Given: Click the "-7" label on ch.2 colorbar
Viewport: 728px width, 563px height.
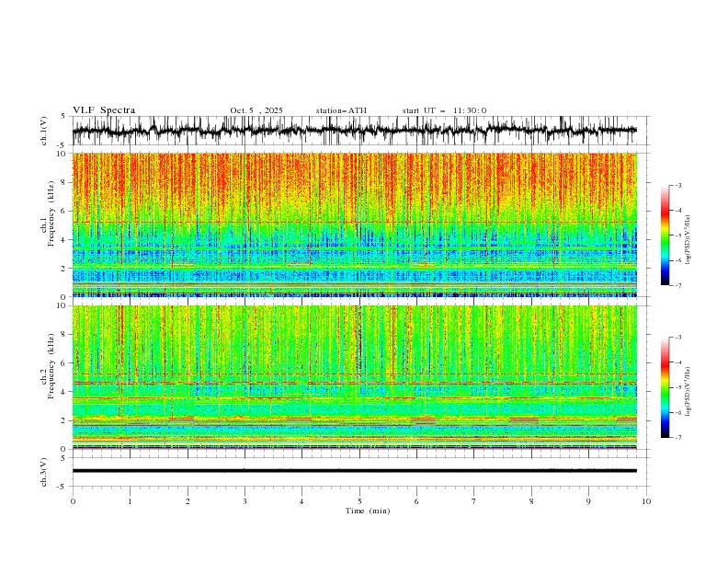Looking at the screenshot, I should click(x=678, y=438).
